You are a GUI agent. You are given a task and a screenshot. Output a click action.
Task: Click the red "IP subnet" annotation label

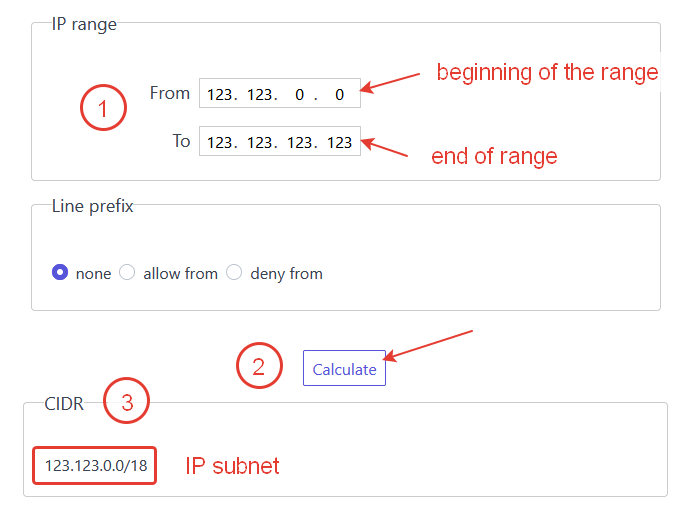232,466
